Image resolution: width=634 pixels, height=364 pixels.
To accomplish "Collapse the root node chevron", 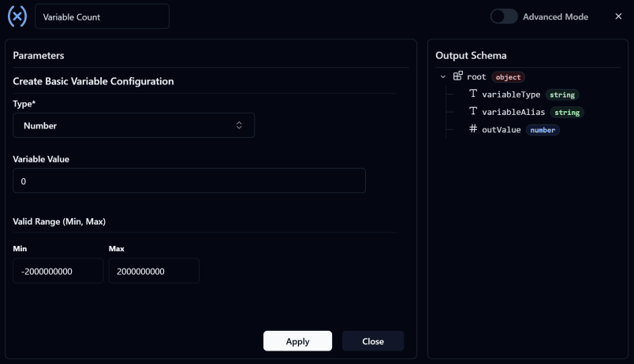I will coord(443,76).
